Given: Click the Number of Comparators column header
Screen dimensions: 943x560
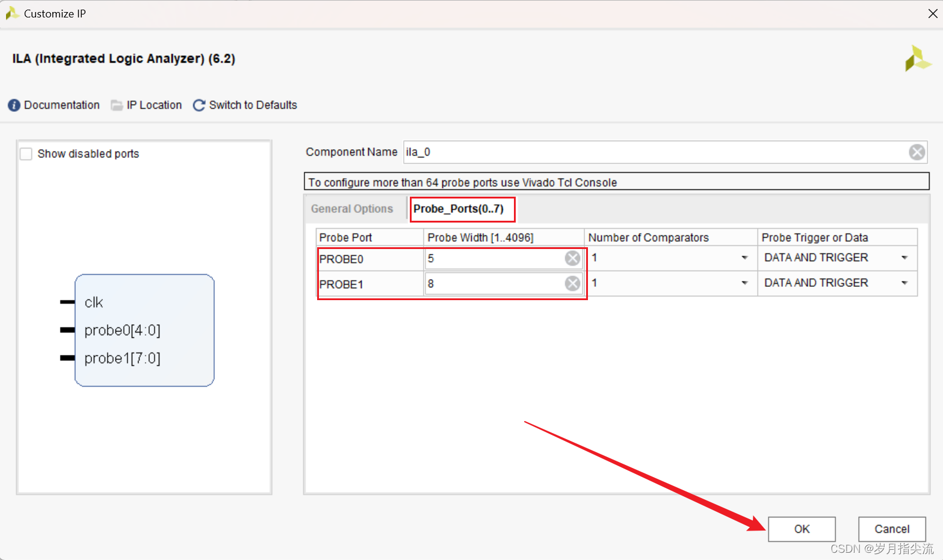Looking at the screenshot, I should [670, 237].
